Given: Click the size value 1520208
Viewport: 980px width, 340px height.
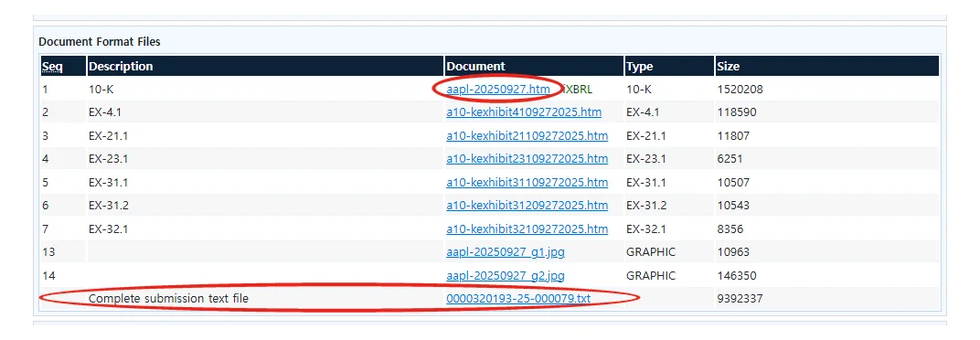Looking at the screenshot, I should (x=740, y=90).
